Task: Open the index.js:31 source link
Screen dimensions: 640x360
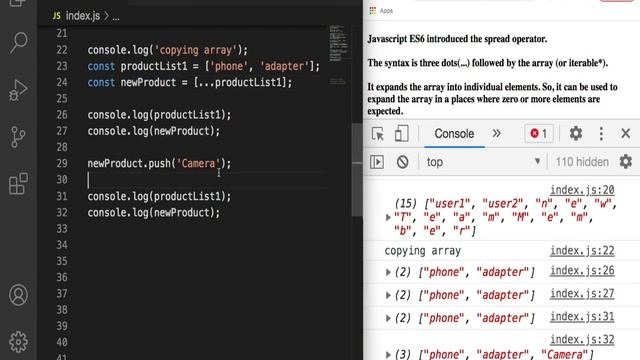Action: click(x=582, y=316)
